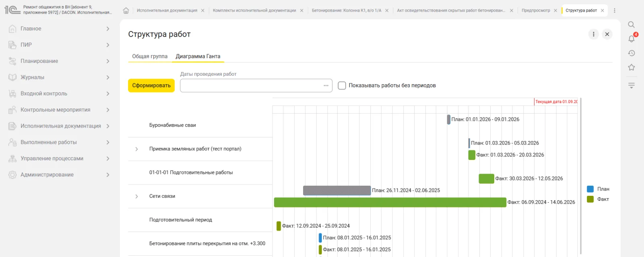Switch to the Общая группа tab
644x257 pixels.
pyautogui.click(x=150, y=56)
